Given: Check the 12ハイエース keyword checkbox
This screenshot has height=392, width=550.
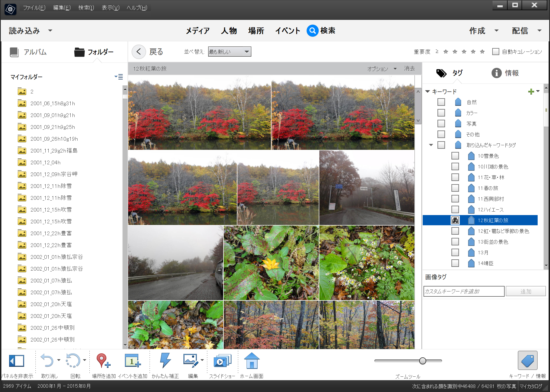Looking at the screenshot, I should [x=455, y=209].
